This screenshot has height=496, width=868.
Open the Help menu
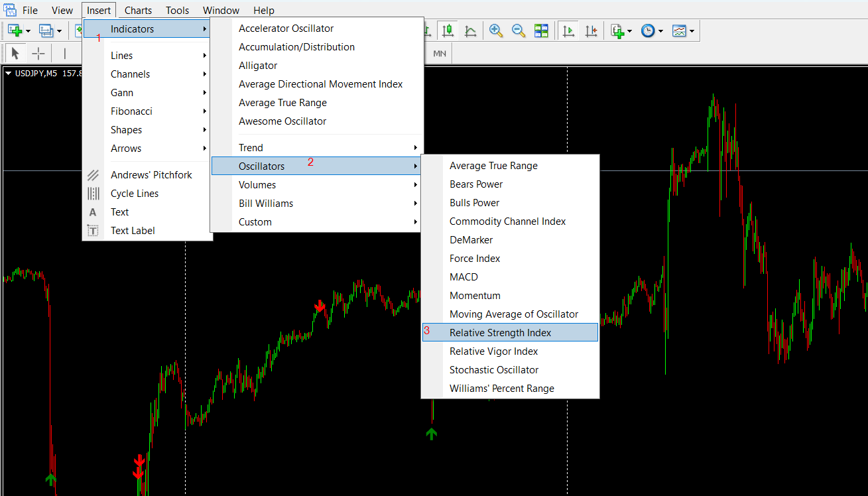[264, 10]
